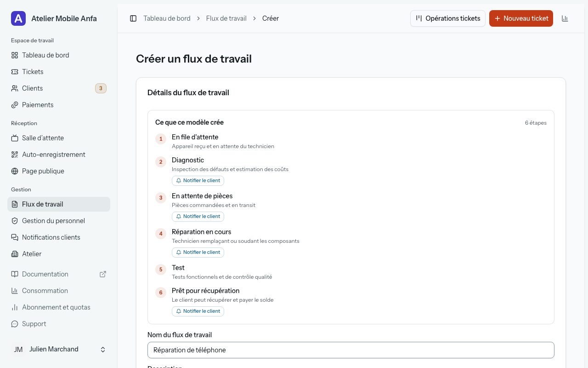The image size is (588, 368).
Task: Click "Le client peut récupérer et payer le solde"
Action: (x=223, y=300)
